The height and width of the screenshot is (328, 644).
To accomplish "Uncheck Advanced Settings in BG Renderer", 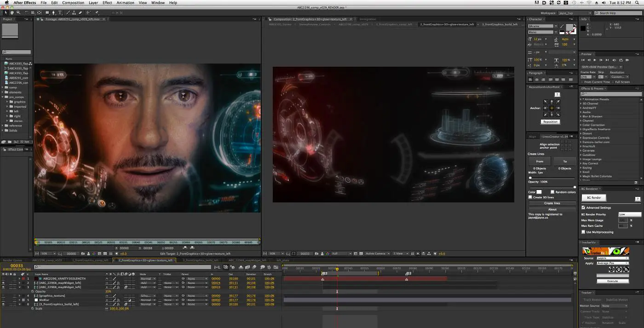I will pos(584,207).
